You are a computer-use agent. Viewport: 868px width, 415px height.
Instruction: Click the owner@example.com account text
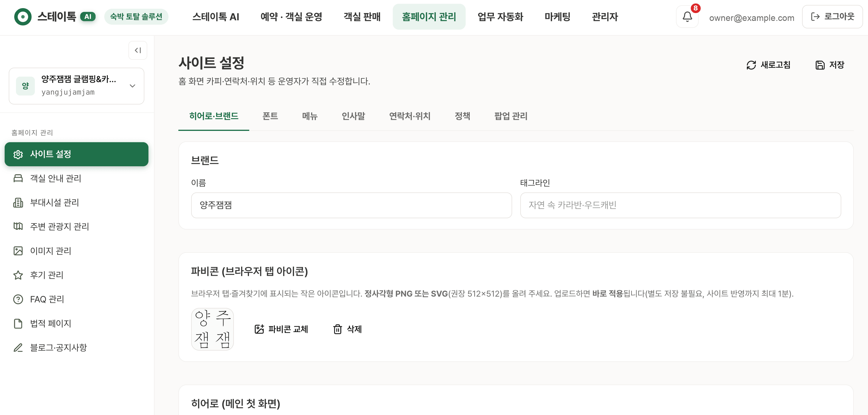pyautogui.click(x=752, y=17)
